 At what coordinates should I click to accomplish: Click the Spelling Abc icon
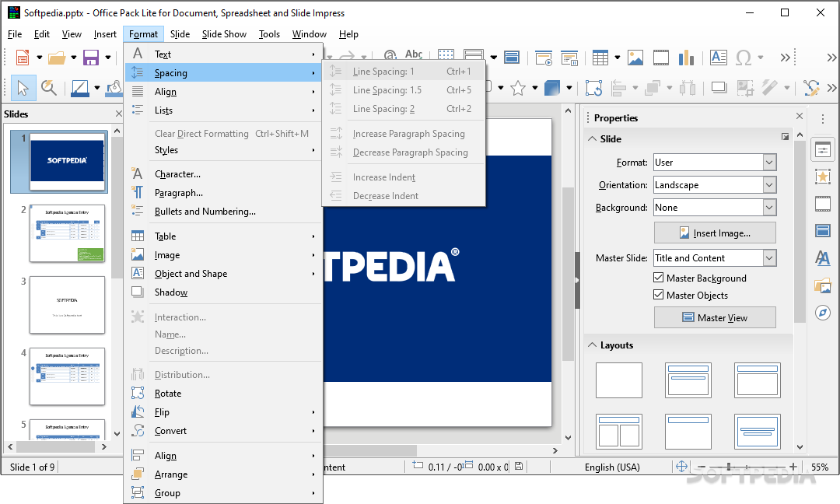pyautogui.click(x=414, y=54)
